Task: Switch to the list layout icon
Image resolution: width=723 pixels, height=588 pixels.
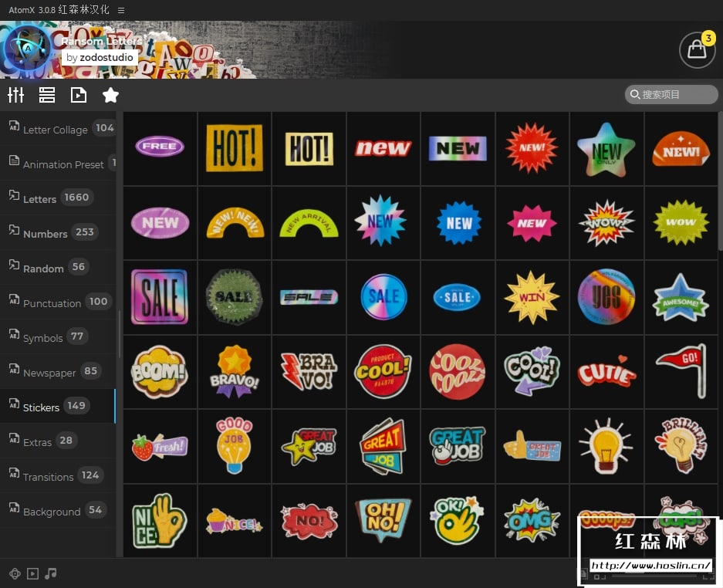Action: [x=47, y=95]
